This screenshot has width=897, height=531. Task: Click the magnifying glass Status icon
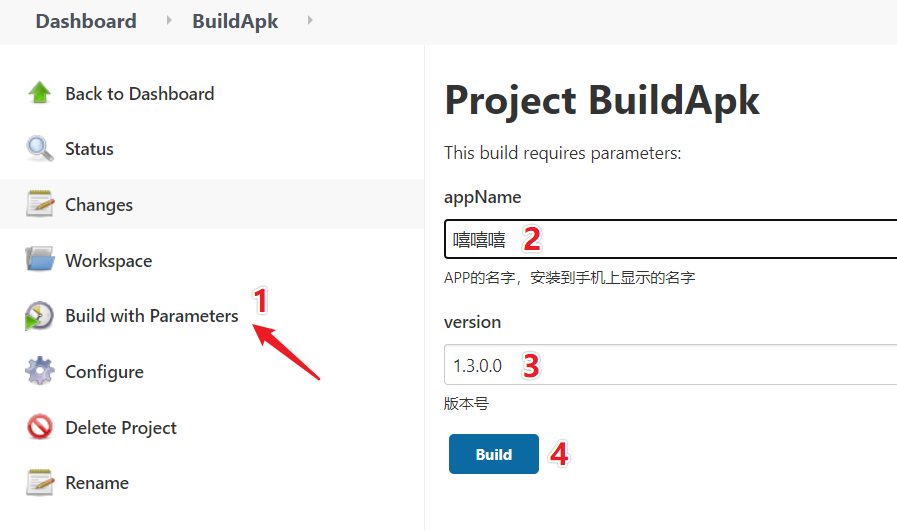tap(39, 149)
